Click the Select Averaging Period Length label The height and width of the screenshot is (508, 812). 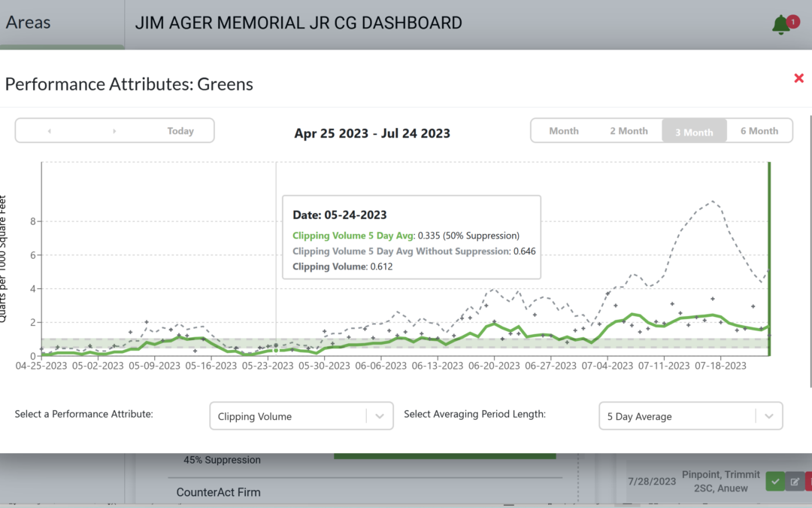pos(475,414)
